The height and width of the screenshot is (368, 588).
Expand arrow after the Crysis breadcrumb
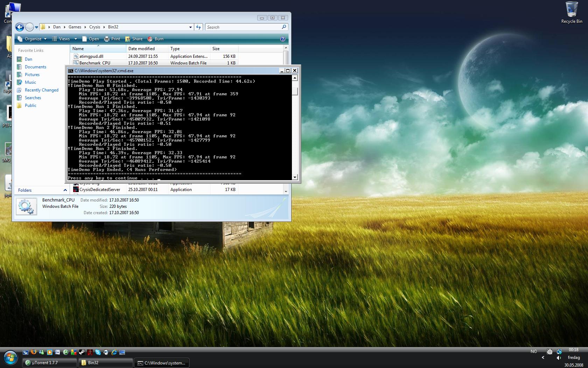[x=104, y=27]
